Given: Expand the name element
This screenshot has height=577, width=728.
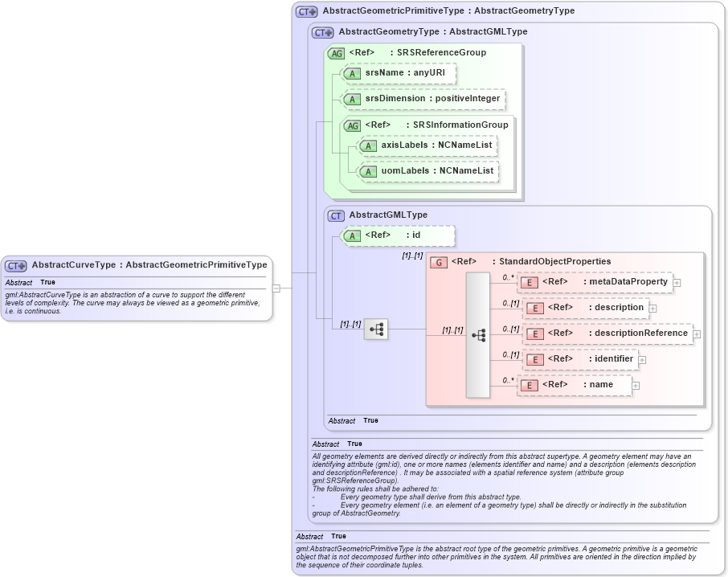Looking at the screenshot, I should [636, 386].
